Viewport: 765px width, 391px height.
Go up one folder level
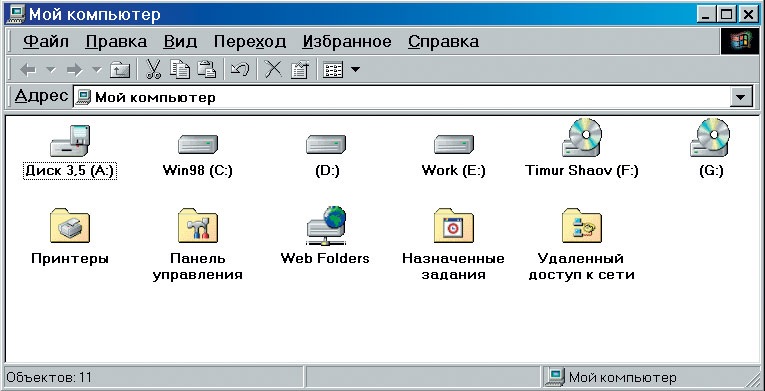coord(120,70)
